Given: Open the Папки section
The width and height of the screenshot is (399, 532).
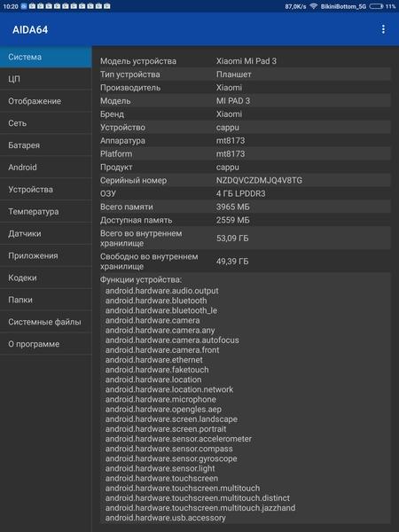Looking at the screenshot, I should 46,300.
